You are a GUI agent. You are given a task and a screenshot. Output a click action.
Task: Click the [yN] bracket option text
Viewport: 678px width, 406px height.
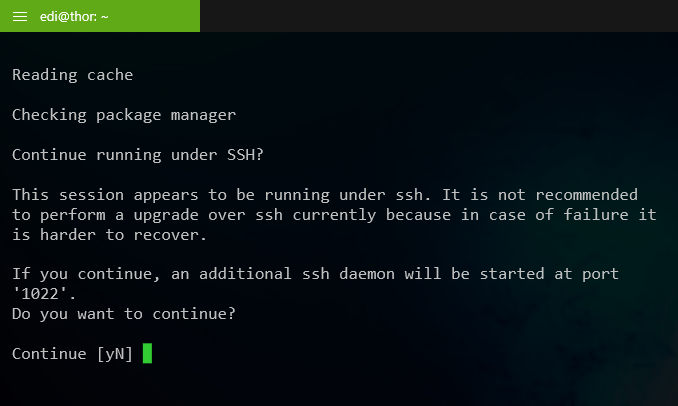[115, 354]
